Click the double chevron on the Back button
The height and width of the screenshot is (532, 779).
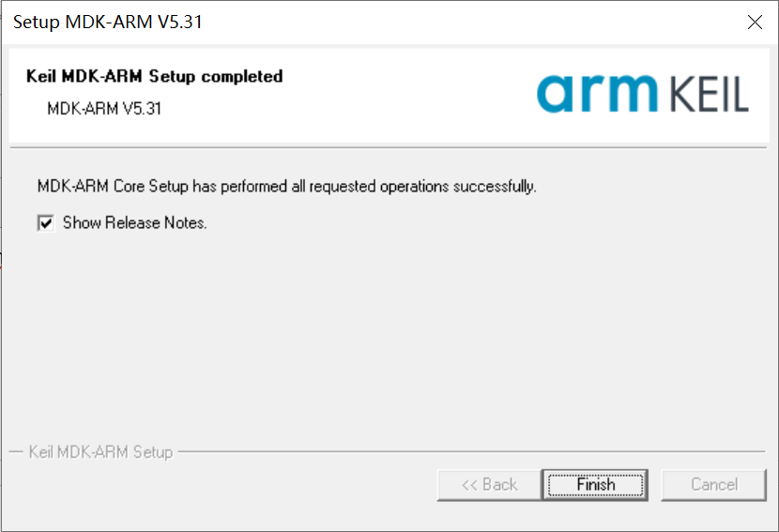469,485
